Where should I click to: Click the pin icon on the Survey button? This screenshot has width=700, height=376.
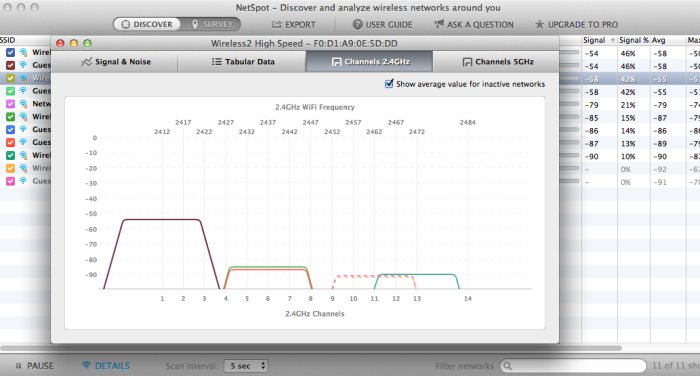pos(195,24)
